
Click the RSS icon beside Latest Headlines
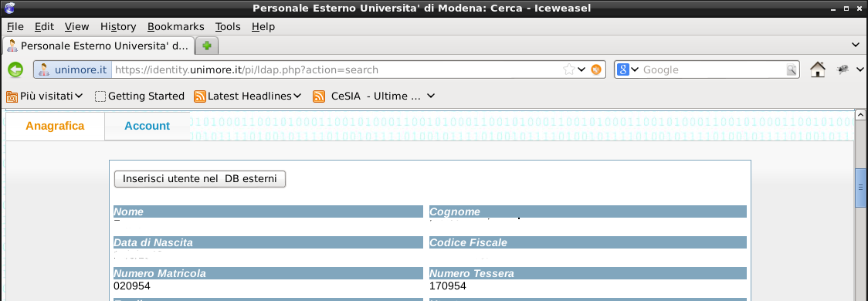pyautogui.click(x=200, y=96)
